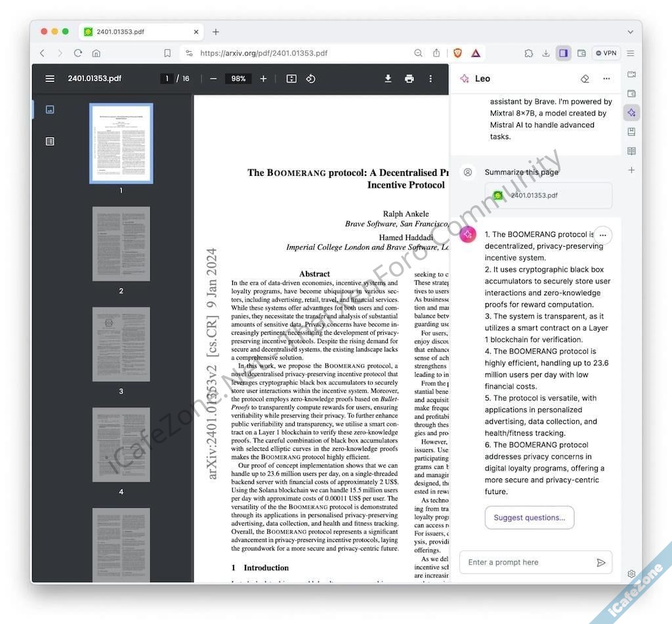Click the Suggest questions button

pyautogui.click(x=529, y=518)
